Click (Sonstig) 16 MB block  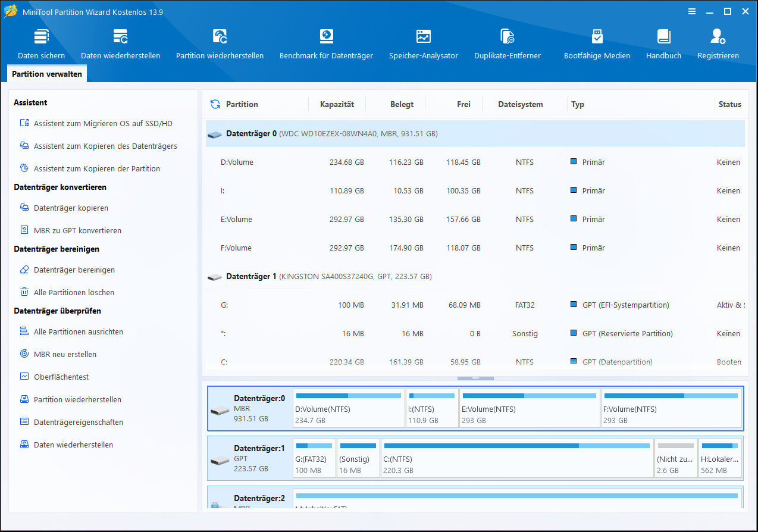coord(358,458)
